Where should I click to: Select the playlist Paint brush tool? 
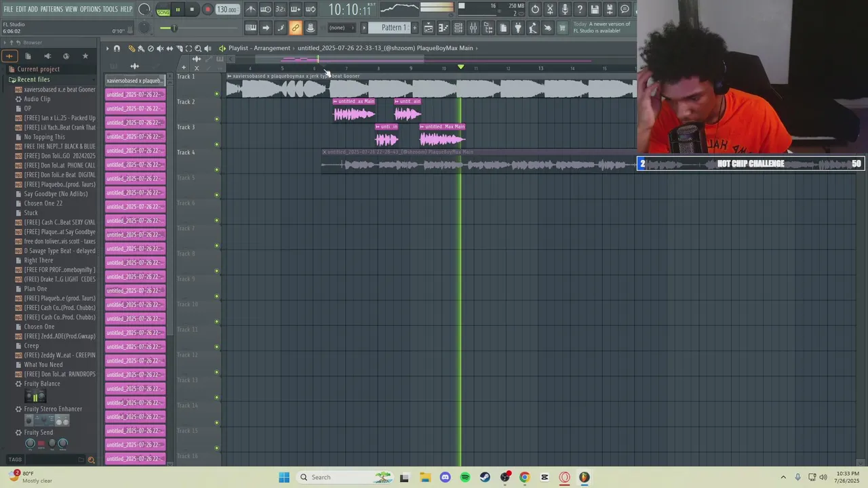pos(141,48)
